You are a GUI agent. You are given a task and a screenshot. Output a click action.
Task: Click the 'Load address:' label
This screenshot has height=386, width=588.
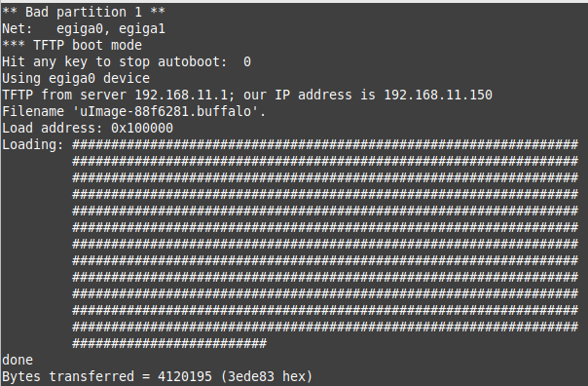coord(53,128)
